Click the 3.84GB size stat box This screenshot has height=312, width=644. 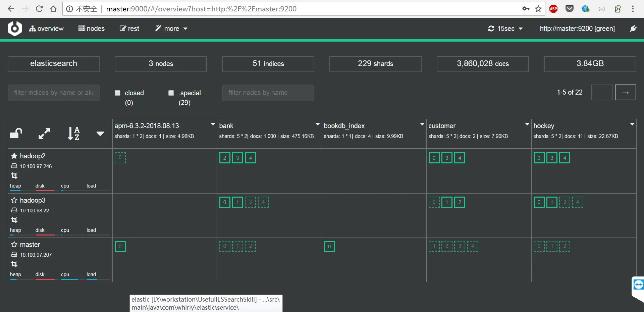pyautogui.click(x=590, y=64)
